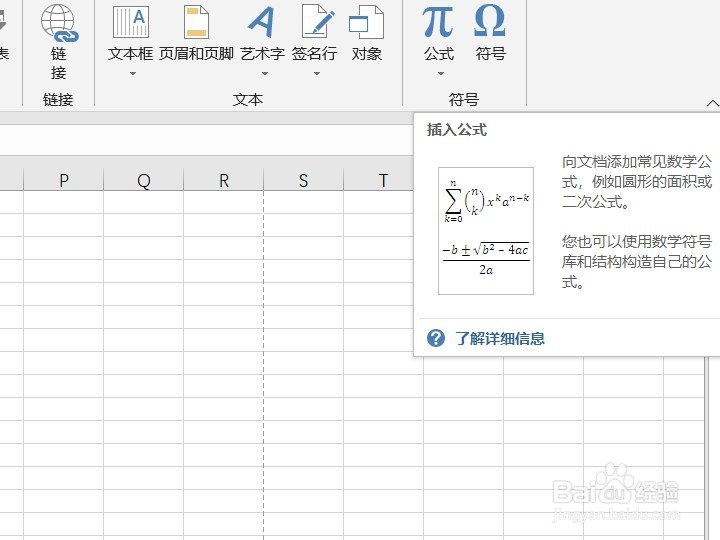
Task: Click the blue help question mark icon
Action: pyautogui.click(x=436, y=338)
